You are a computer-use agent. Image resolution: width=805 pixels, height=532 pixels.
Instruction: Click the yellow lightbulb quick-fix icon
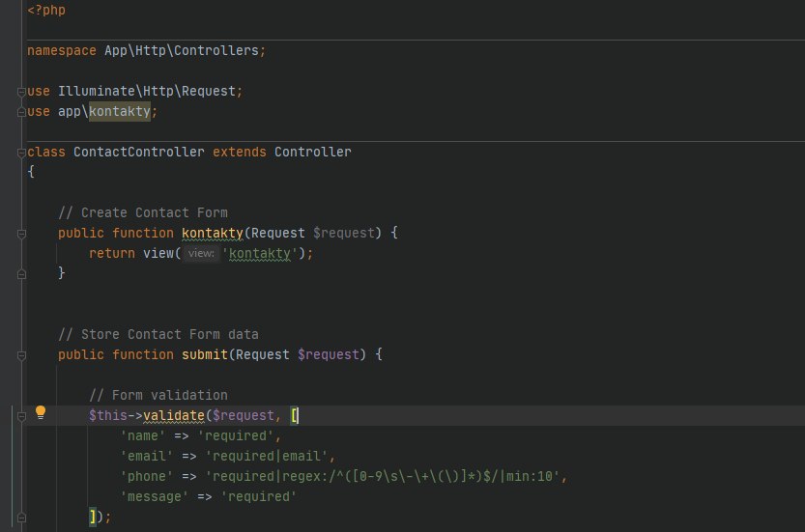(41, 412)
